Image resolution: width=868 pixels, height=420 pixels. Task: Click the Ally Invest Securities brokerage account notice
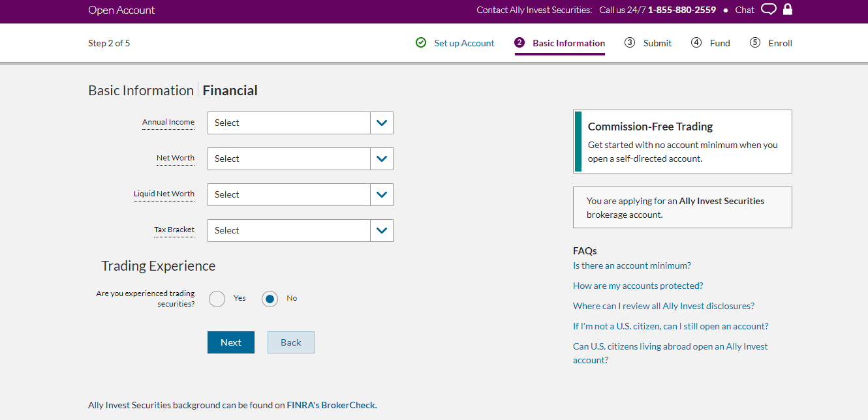[683, 207]
